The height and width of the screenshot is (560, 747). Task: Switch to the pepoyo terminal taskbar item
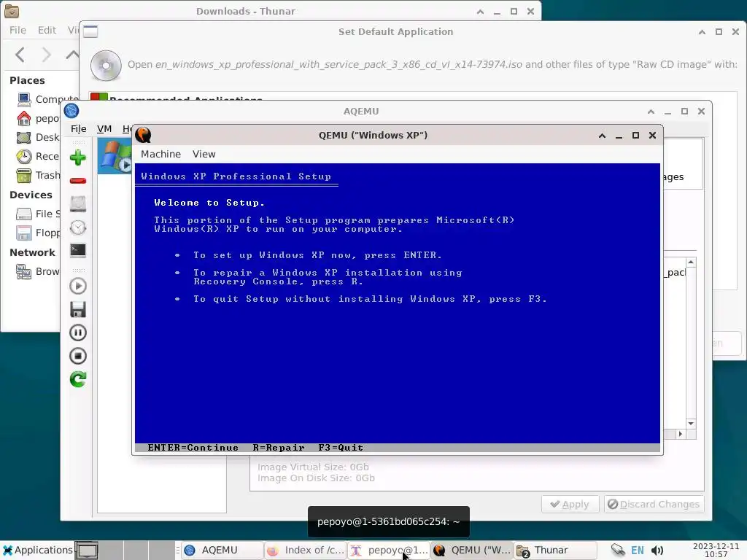click(x=390, y=550)
